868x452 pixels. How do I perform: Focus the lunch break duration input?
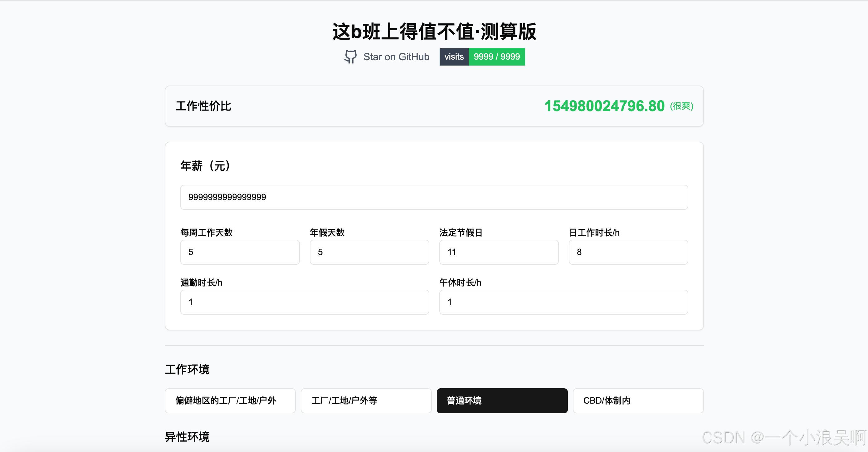pos(563,302)
